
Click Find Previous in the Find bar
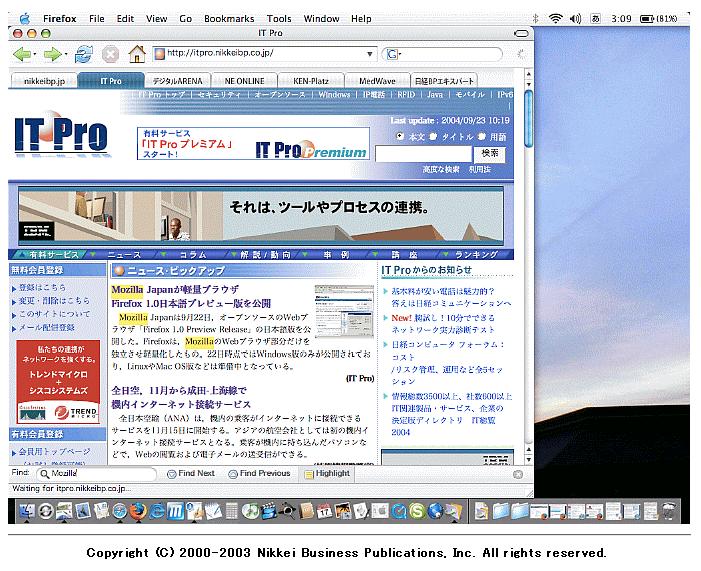tap(259, 474)
